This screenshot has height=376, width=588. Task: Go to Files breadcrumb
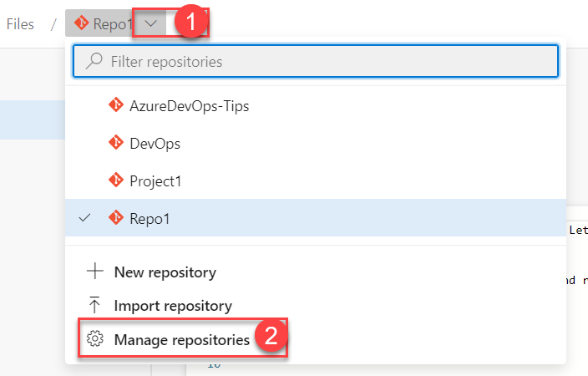click(20, 24)
